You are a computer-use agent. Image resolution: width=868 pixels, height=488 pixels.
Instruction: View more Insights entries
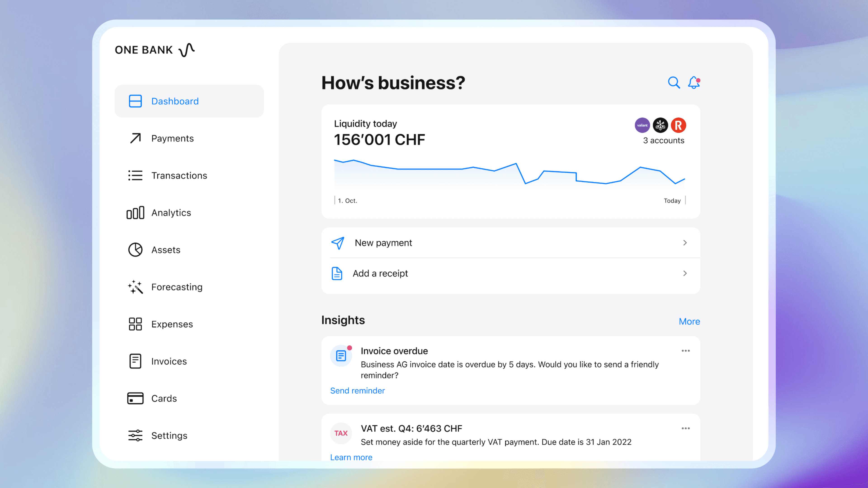[689, 321]
